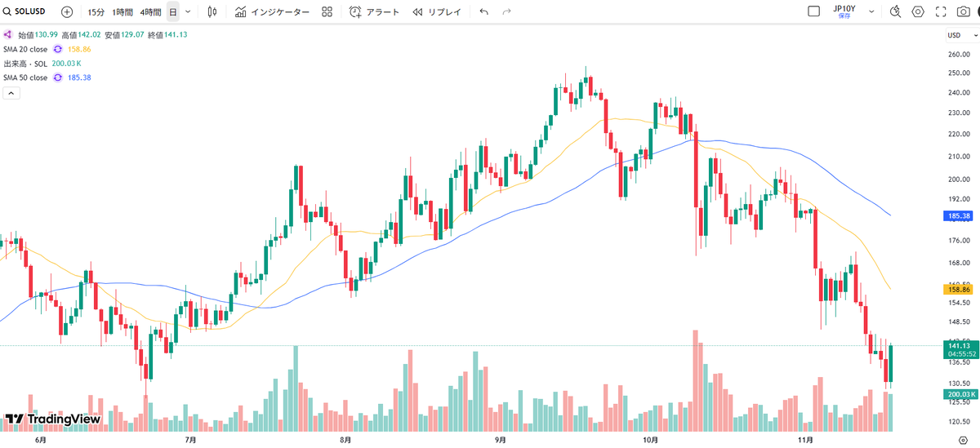Viewport: 980px width, 448px height.
Task: Open the SOLUSD symbol search
Action: tap(24, 12)
